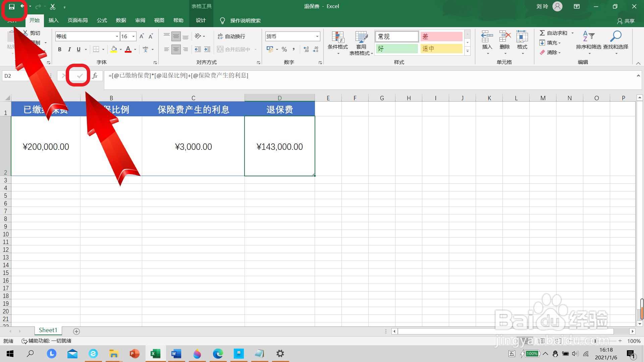This screenshot has width=644, height=362.
Task: Switch to 设计 table tools tab
Action: [x=201, y=20]
